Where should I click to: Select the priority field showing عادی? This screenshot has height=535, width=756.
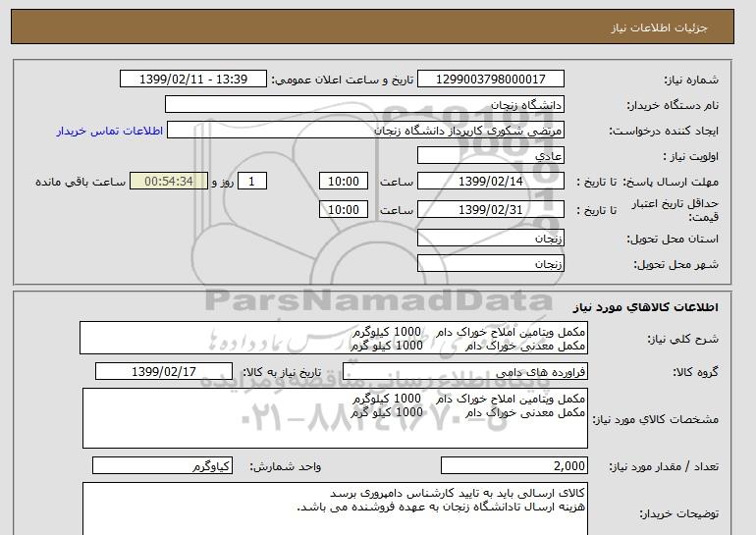pyautogui.click(x=490, y=156)
